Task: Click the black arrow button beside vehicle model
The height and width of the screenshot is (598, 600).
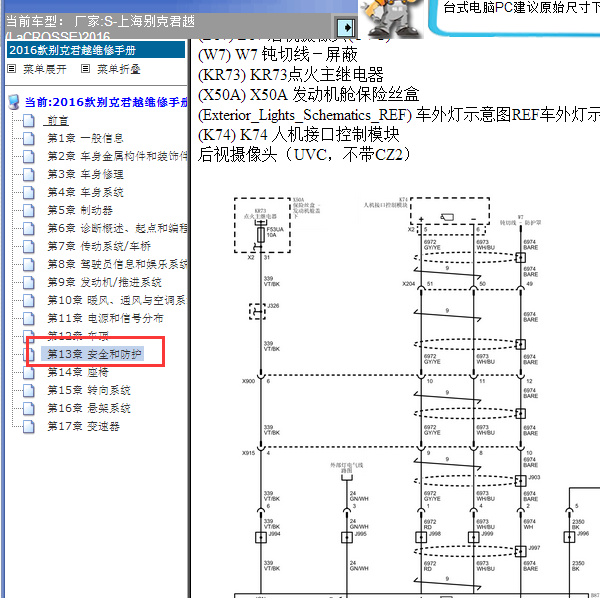Action: pyautogui.click(x=346, y=28)
